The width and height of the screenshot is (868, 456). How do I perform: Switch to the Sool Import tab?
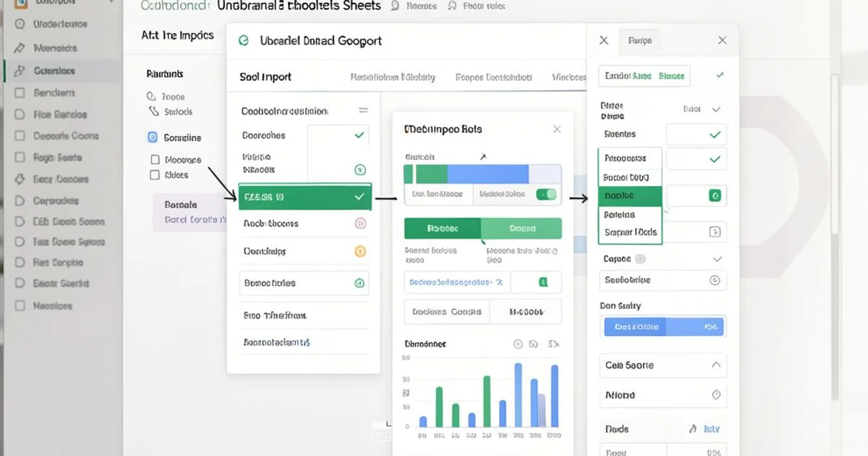[x=266, y=77]
